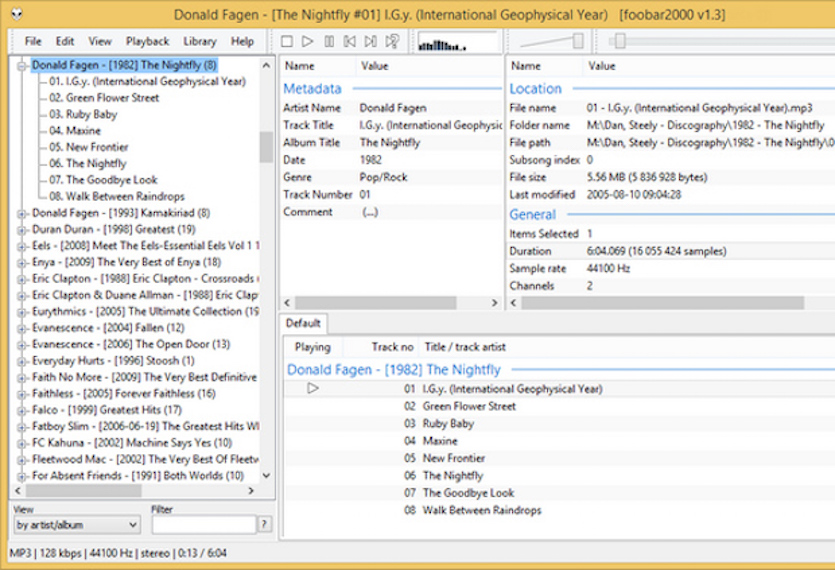Screen dimensions: 835x570
Task: Collapse the Donald Fagen The Nightfly album node
Action: tap(22, 66)
